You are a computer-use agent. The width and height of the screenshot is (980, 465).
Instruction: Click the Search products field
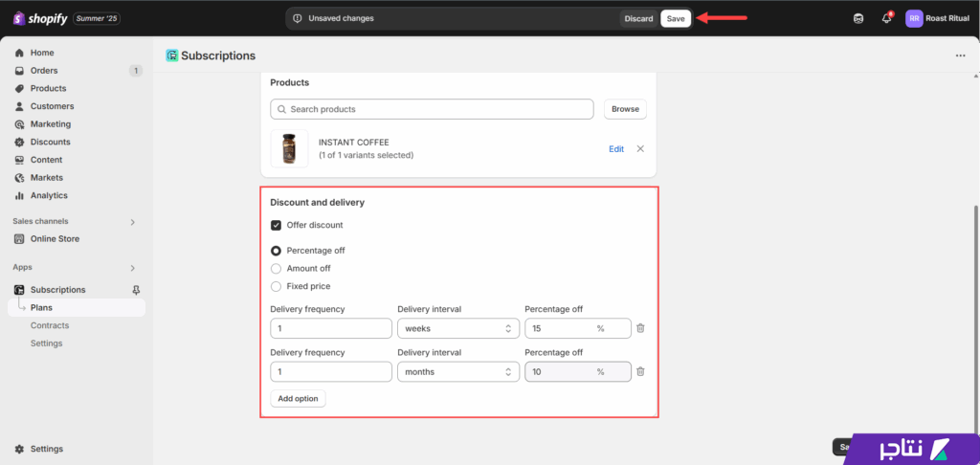(432, 109)
